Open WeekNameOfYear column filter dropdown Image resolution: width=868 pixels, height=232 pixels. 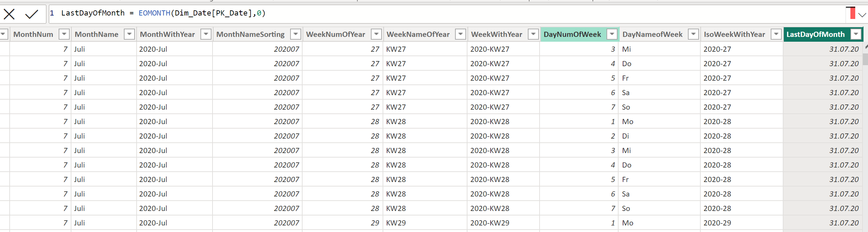[461, 34]
